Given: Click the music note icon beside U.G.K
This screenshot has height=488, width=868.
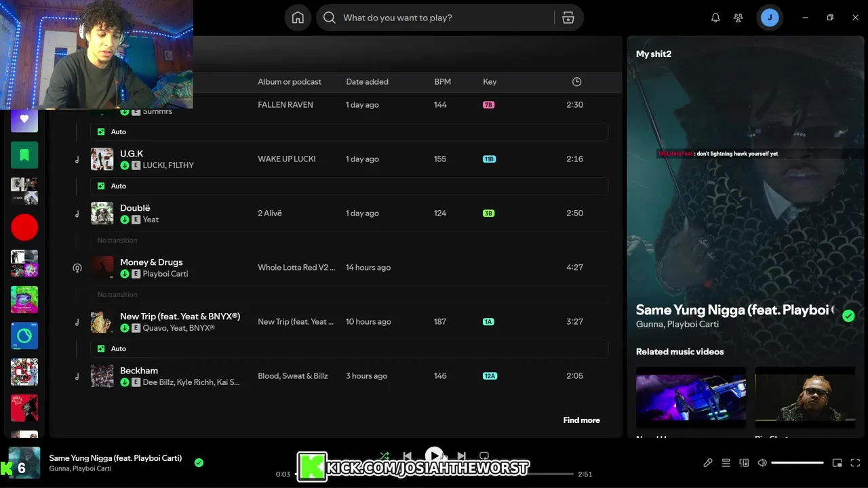Looking at the screenshot, I should pos(77,159).
